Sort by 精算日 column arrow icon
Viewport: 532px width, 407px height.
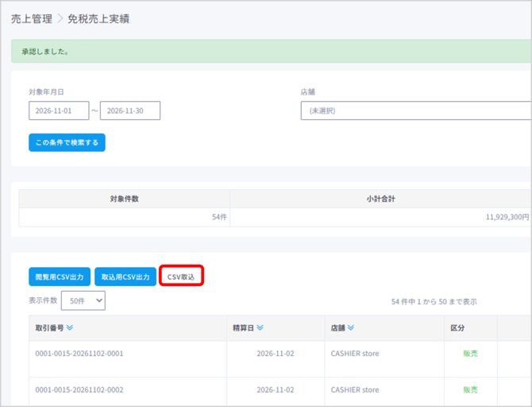pos(260,328)
